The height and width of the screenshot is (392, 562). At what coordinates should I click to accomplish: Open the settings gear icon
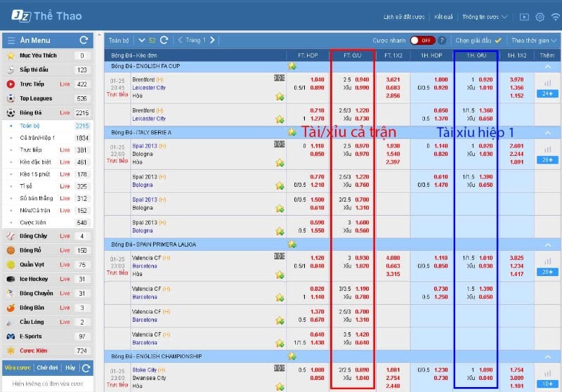click(x=540, y=17)
